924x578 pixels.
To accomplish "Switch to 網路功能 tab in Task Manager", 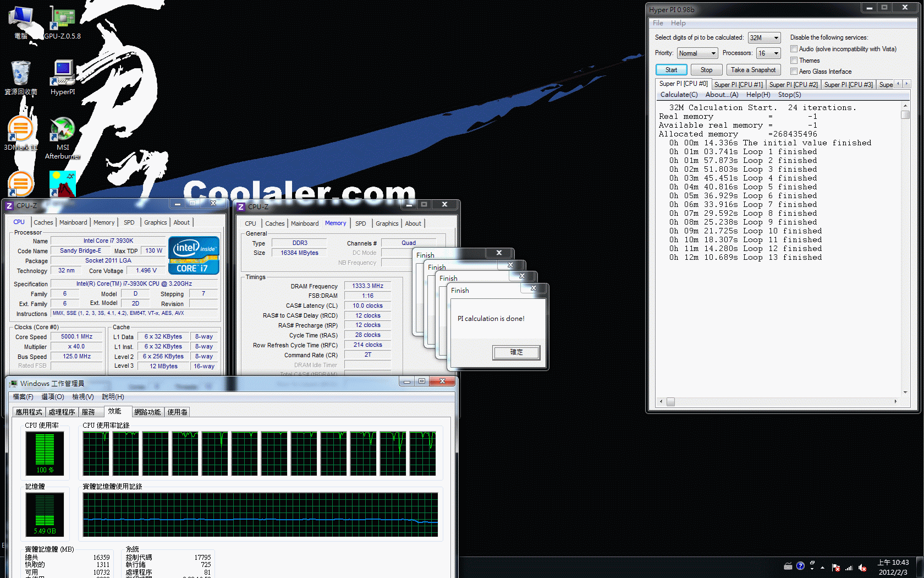I will coord(147,412).
